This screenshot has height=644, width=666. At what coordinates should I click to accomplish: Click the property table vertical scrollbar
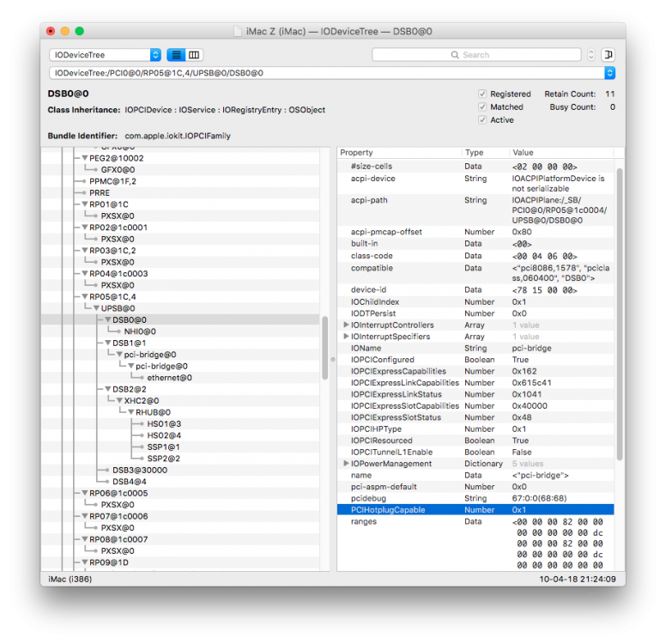click(620, 314)
